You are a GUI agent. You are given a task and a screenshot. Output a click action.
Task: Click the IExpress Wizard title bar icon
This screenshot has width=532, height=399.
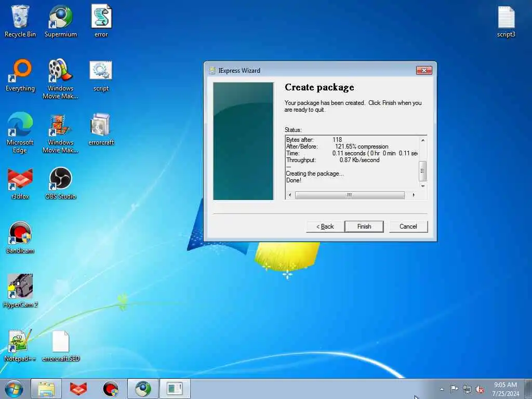point(212,71)
